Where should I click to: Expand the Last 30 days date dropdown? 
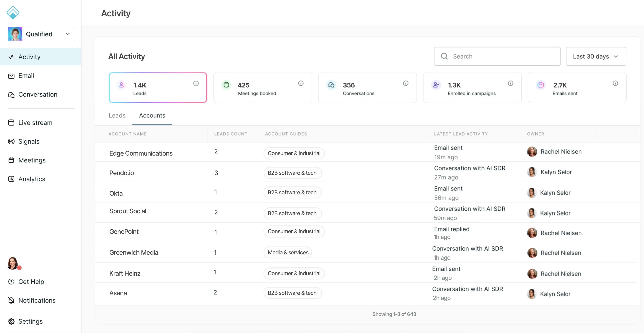tap(596, 56)
